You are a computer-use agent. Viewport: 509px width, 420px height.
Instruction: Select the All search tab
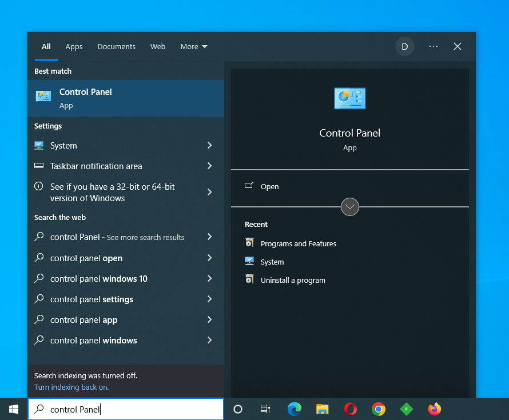pos(46,47)
